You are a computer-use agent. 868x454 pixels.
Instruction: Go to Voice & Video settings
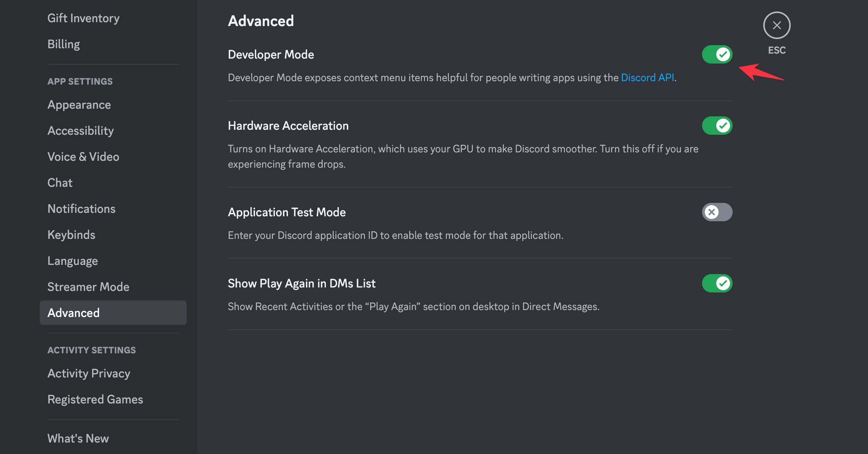coord(83,157)
